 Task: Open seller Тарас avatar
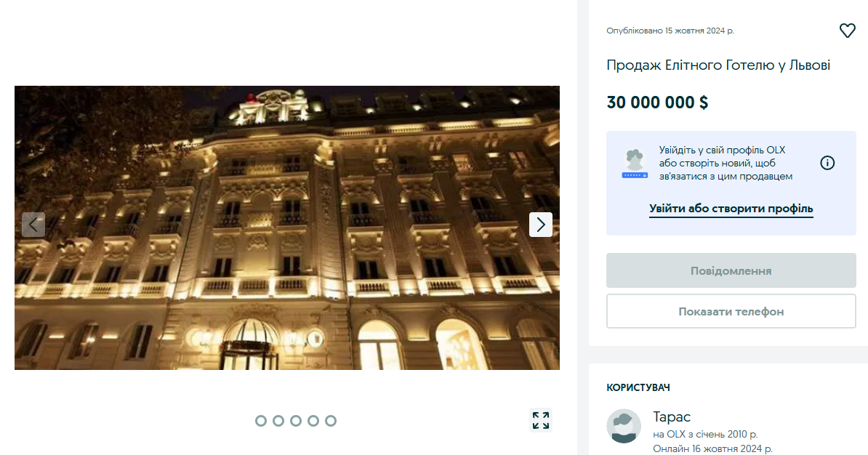click(624, 426)
